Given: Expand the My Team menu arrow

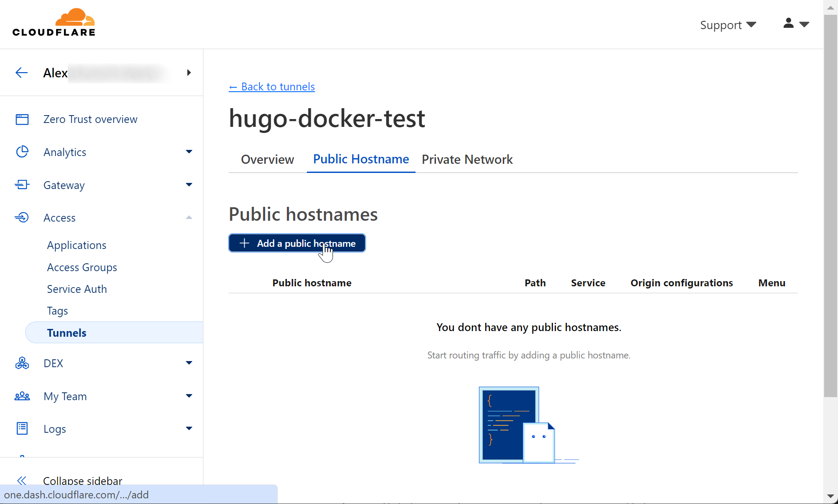Looking at the screenshot, I should pyautogui.click(x=189, y=396).
